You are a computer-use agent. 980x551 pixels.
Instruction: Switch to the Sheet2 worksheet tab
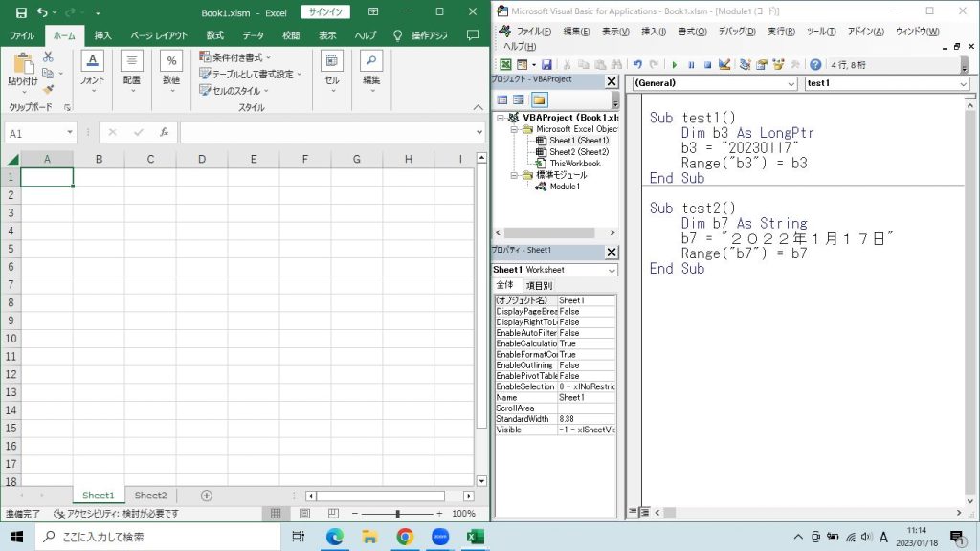(150, 496)
